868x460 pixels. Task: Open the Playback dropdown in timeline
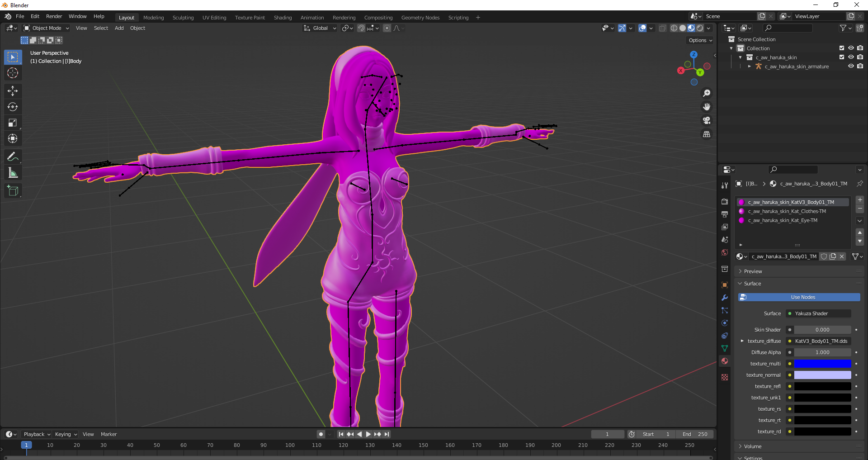pos(37,434)
